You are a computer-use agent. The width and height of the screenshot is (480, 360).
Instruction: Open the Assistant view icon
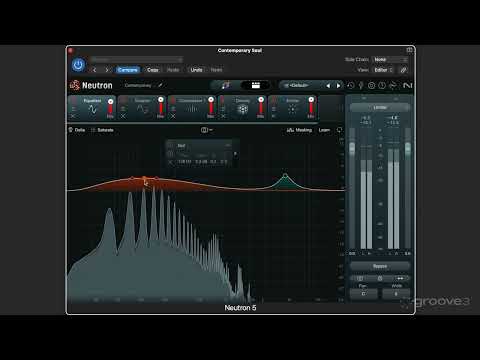226,85
